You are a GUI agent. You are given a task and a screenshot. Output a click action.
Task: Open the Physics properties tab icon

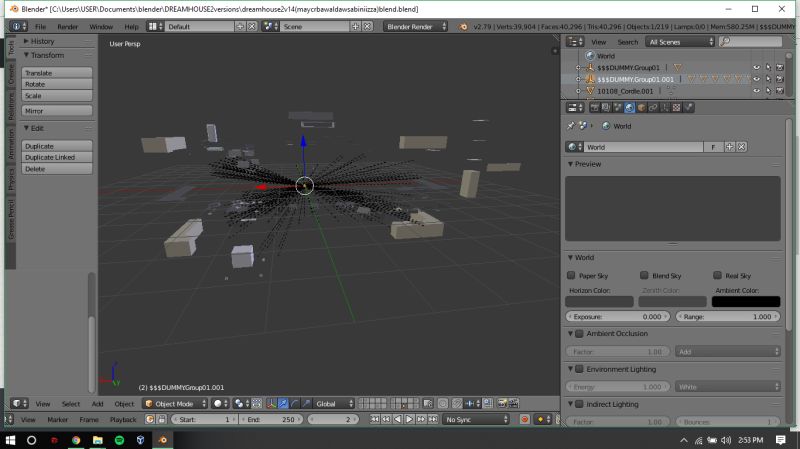[688, 107]
